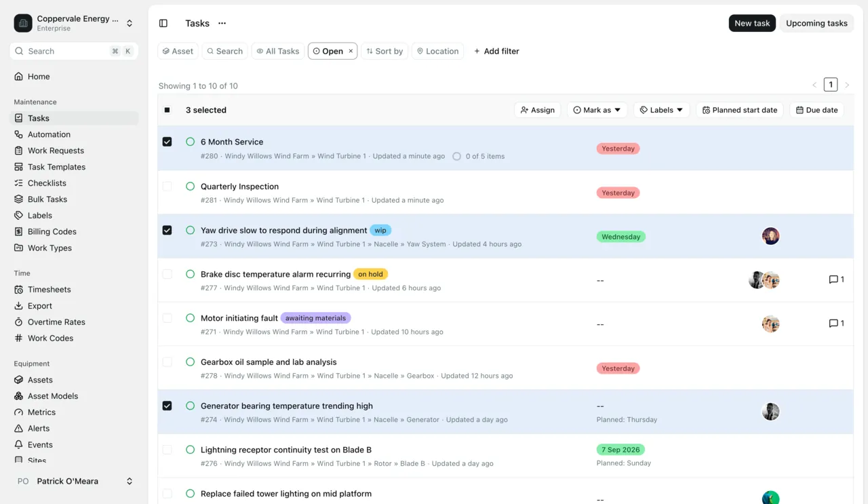The image size is (868, 504).
Task: Click status circle of Generator bearing task
Action: (x=190, y=406)
